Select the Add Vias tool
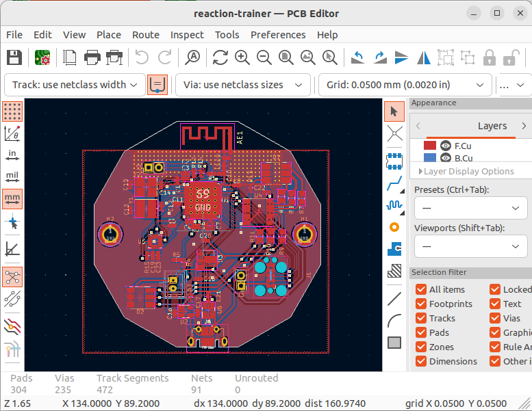 pyautogui.click(x=394, y=227)
